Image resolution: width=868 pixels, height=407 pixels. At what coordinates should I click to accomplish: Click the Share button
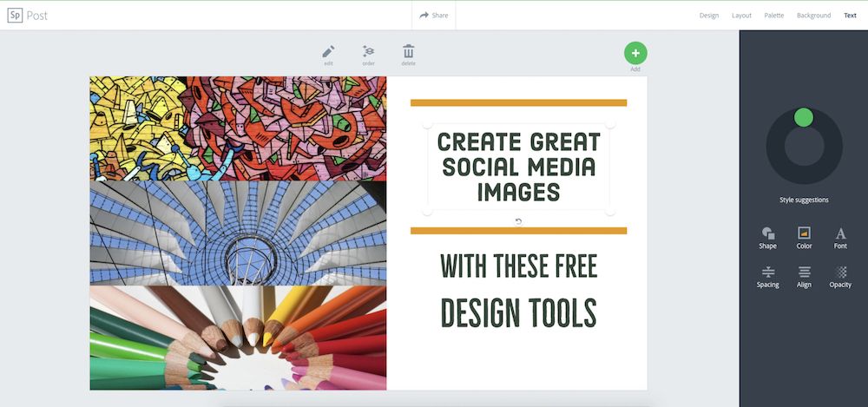pos(433,15)
